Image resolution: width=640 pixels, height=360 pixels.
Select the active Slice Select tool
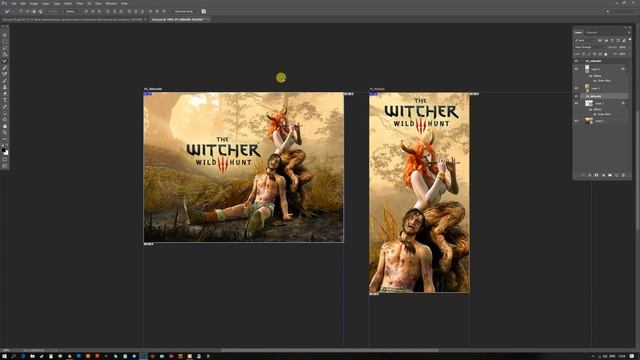5,61
